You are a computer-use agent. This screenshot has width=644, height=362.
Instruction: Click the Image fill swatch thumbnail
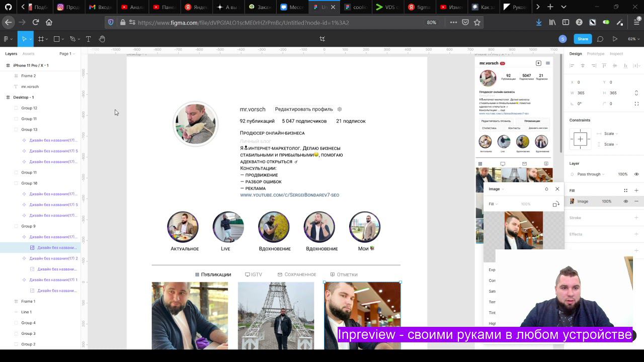tap(572, 201)
